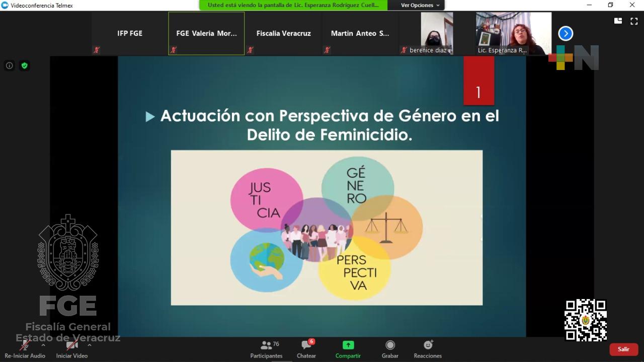
Task: Open the Reacciones emoji icon
Action: pyautogui.click(x=428, y=345)
